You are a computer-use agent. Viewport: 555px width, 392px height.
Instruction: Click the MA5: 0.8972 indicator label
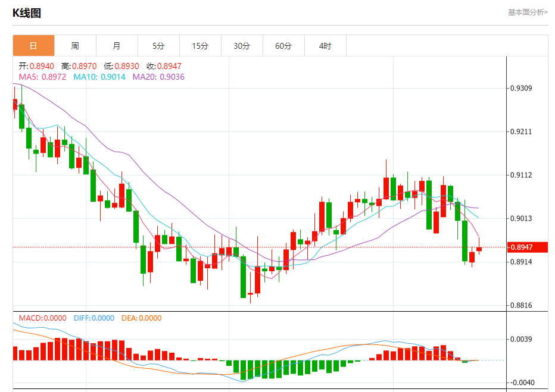coord(42,77)
